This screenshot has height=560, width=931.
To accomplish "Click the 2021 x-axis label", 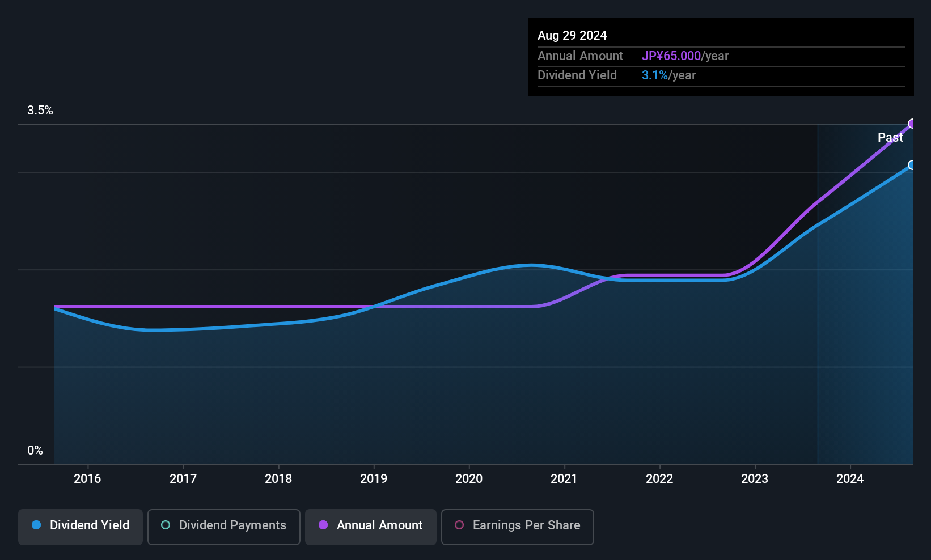I will click(x=564, y=478).
